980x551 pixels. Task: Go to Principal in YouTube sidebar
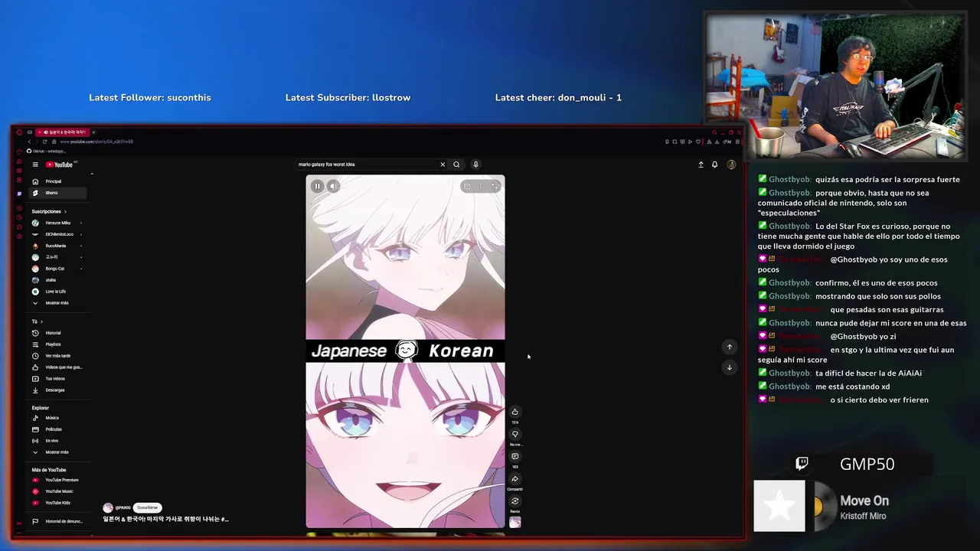click(59, 181)
